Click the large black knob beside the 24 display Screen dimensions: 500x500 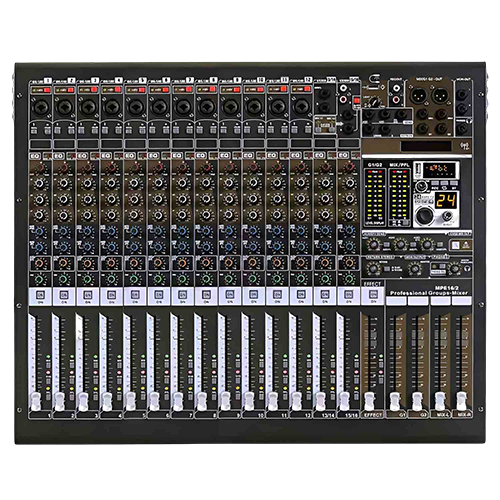tap(424, 216)
